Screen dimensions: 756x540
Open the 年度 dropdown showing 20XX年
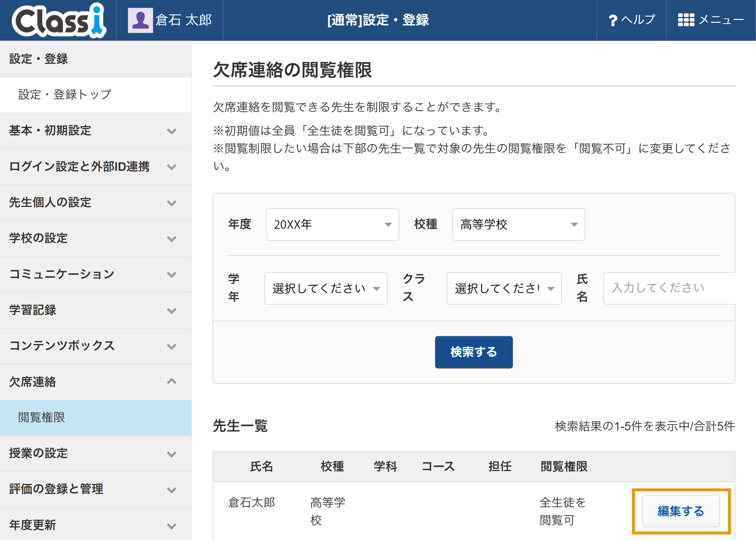click(333, 224)
